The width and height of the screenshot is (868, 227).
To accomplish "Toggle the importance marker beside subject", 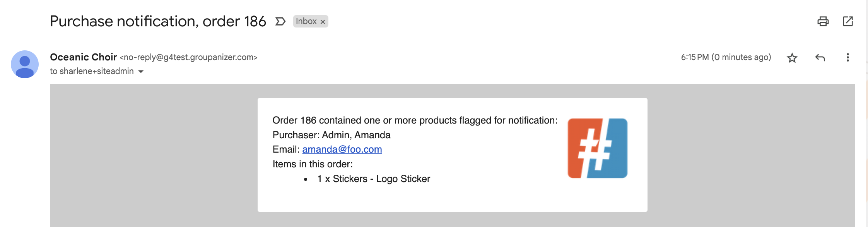I will coord(280,21).
